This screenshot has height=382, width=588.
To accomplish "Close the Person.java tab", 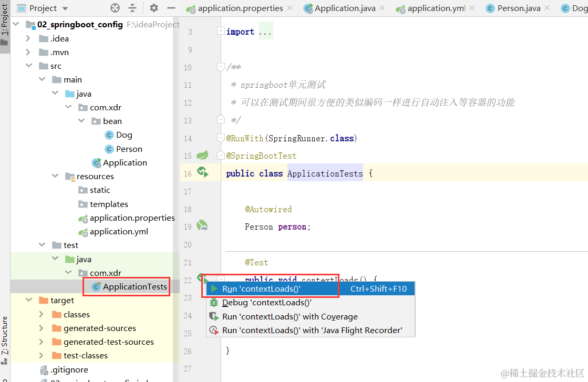I will pos(547,8).
